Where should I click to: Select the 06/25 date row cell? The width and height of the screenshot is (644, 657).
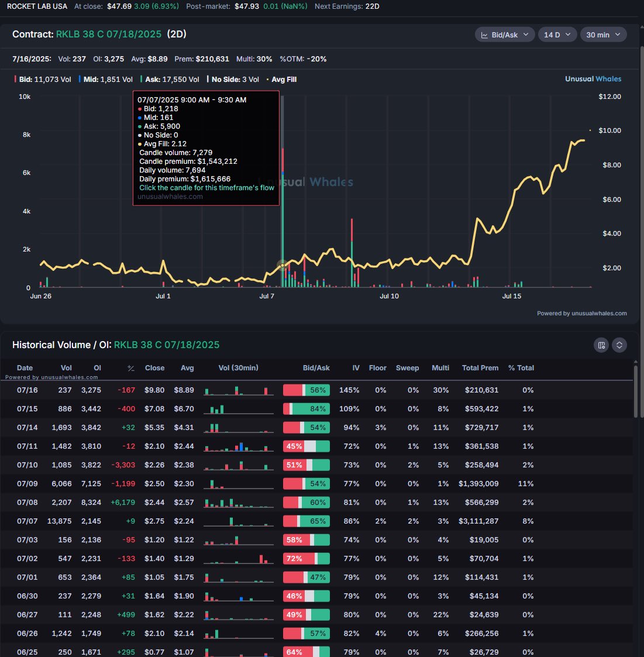[x=27, y=652]
